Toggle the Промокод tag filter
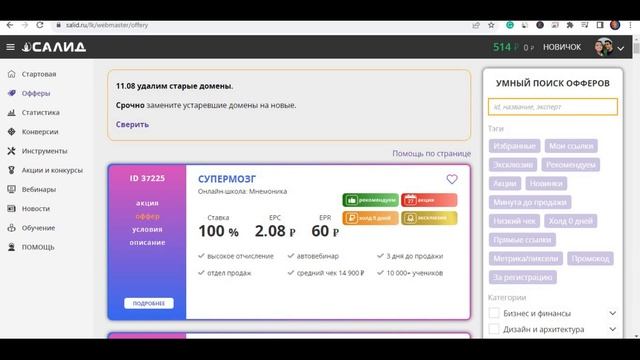Image resolution: width=640 pixels, height=360 pixels. [590, 258]
